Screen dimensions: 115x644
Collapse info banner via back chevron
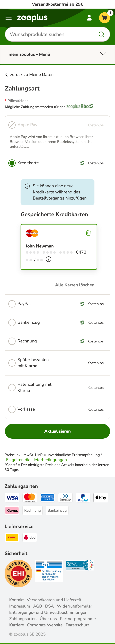coord(6,74)
